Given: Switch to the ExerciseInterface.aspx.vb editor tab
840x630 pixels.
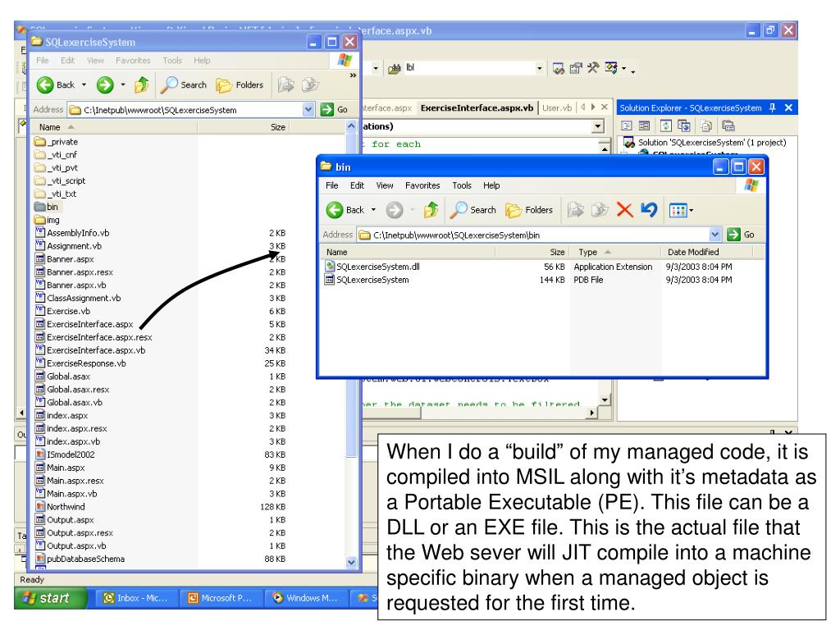Looking at the screenshot, I should [477, 107].
